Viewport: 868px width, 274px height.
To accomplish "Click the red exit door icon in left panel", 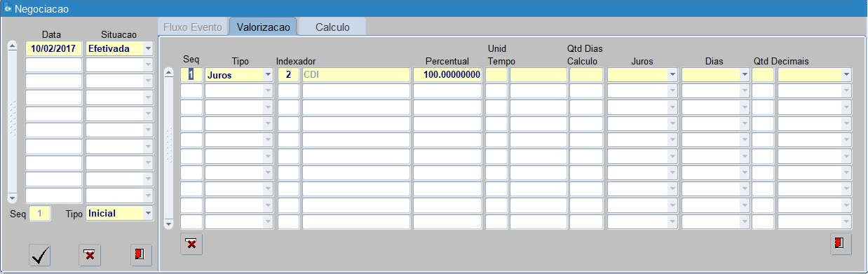I will click(x=141, y=255).
